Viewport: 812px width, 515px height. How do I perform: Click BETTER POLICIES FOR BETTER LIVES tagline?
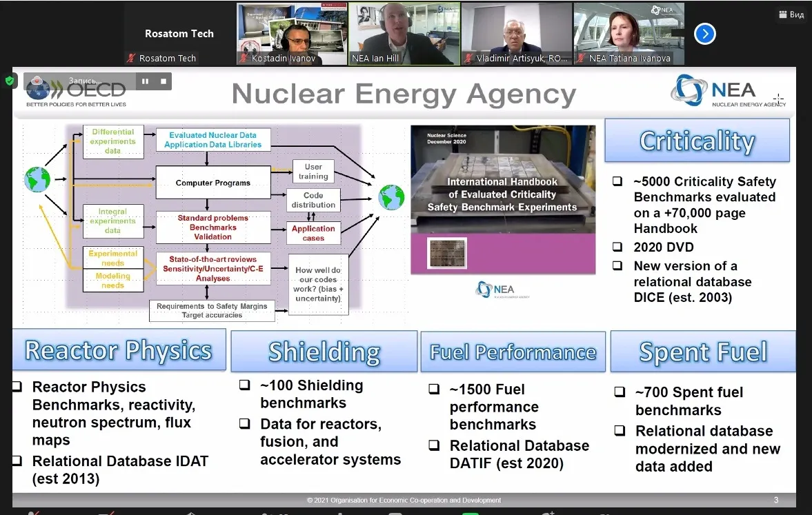pos(76,104)
